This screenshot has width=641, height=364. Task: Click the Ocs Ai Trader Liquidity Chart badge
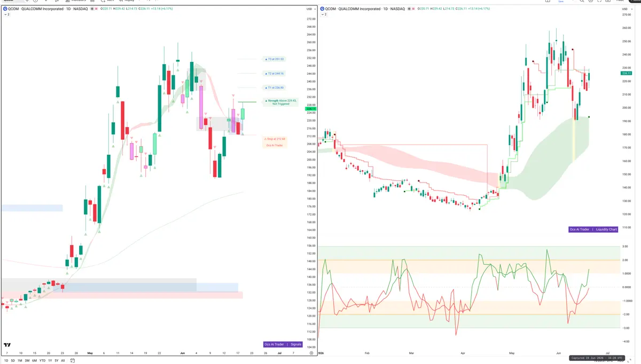(x=593, y=230)
